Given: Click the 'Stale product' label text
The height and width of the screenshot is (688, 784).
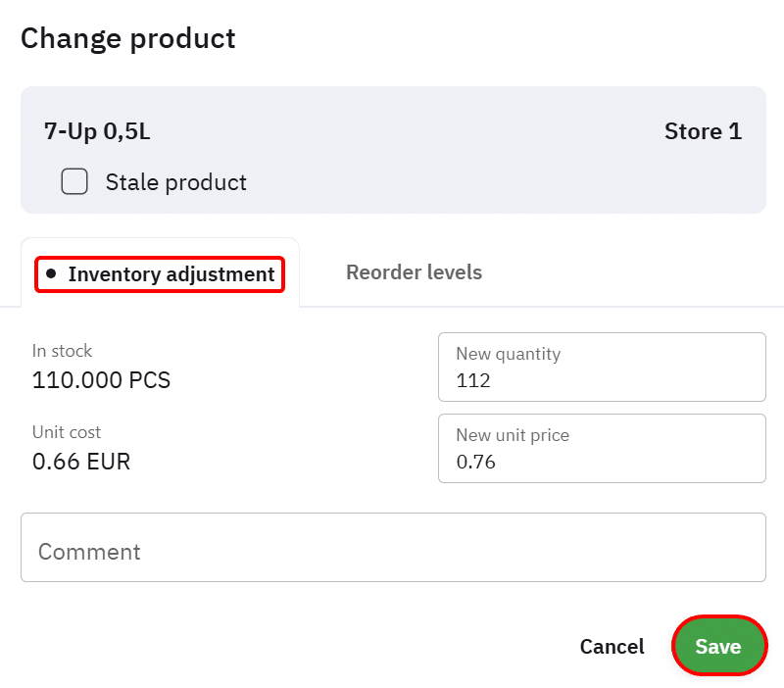Looking at the screenshot, I should pyautogui.click(x=175, y=182).
